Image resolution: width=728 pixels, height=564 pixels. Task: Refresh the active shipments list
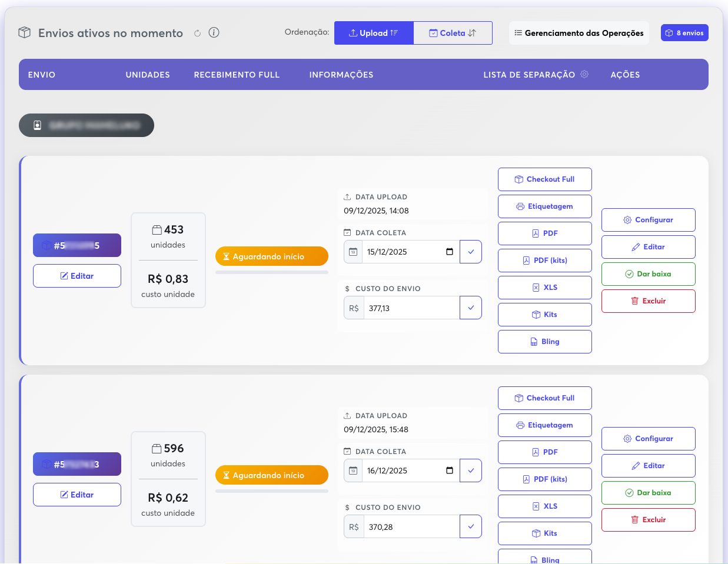click(x=198, y=33)
